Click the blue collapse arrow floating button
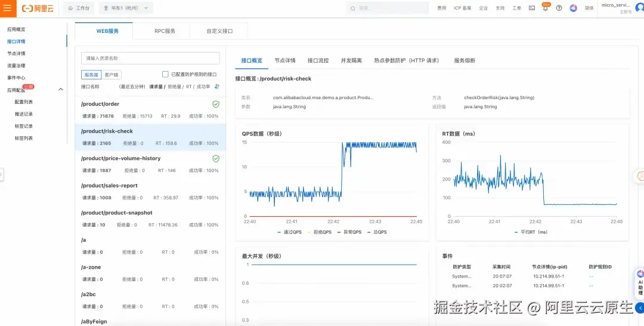The image size is (644, 326). point(639,307)
